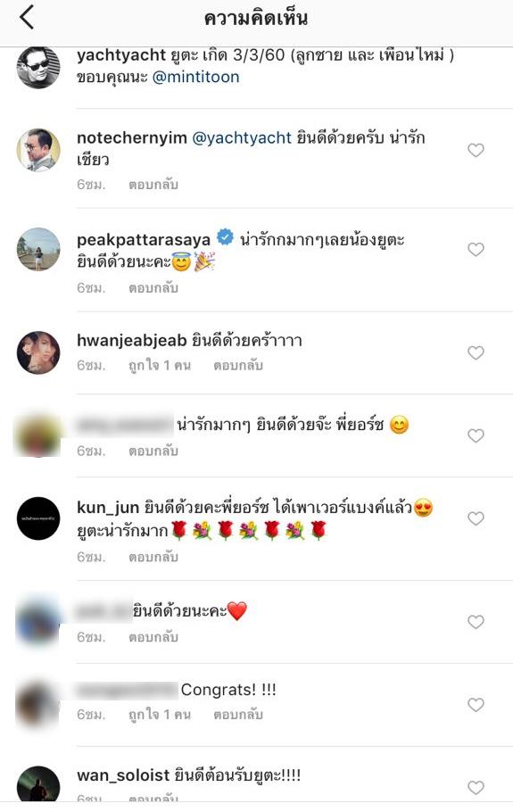Like notechernyim's comment with the heart icon

tap(476, 150)
